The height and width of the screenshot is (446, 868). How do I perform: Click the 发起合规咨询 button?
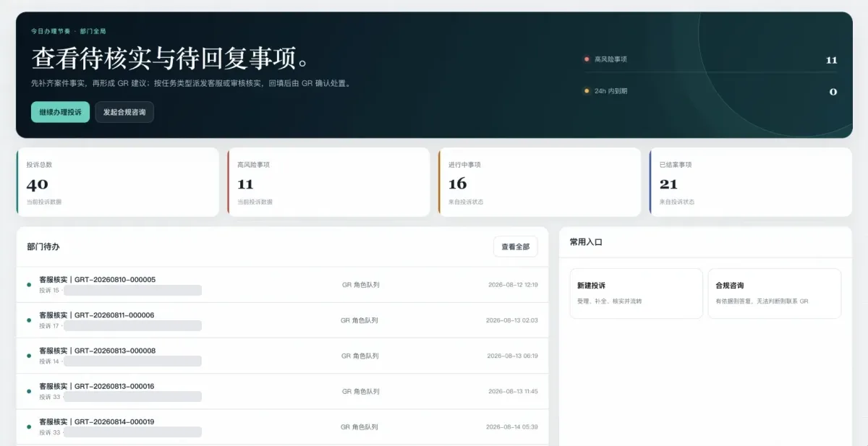tap(124, 112)
